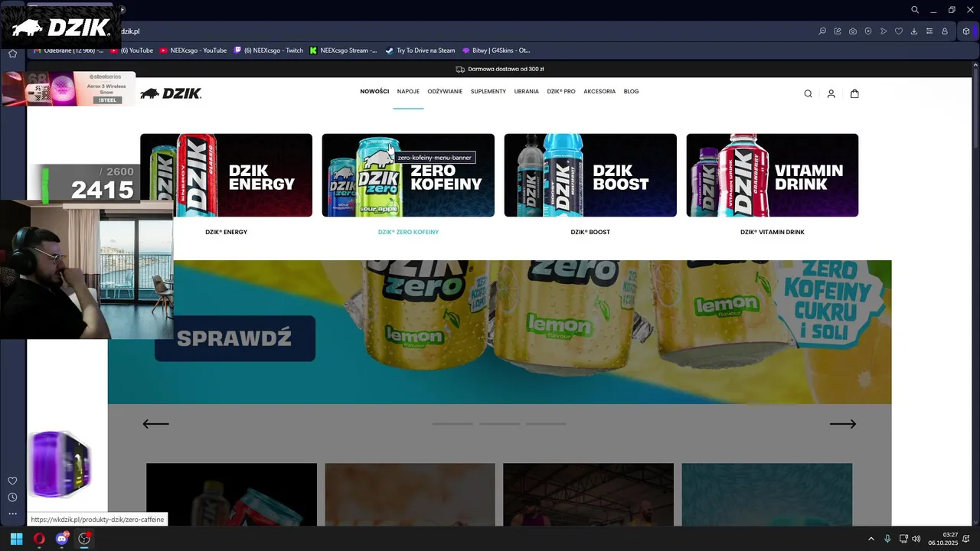Click the DZIK® BOOST text link
The image size is (980, 551).
(x=590, y=232)
